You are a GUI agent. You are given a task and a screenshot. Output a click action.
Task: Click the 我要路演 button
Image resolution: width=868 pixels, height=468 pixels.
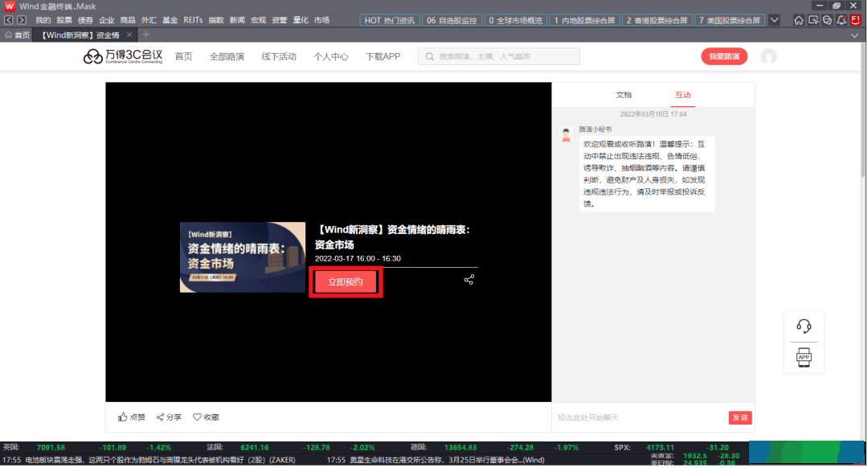pyautogui.click(x=724, y=56)
